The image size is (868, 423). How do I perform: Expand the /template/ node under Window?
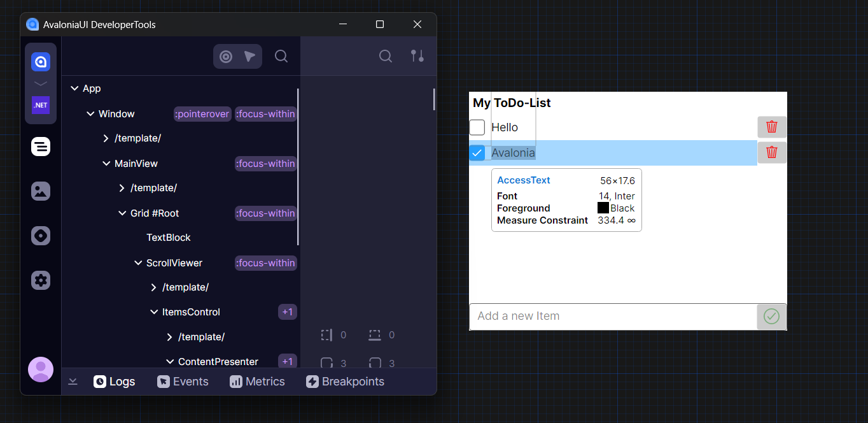pyautogui.click(x=106, y=138)
